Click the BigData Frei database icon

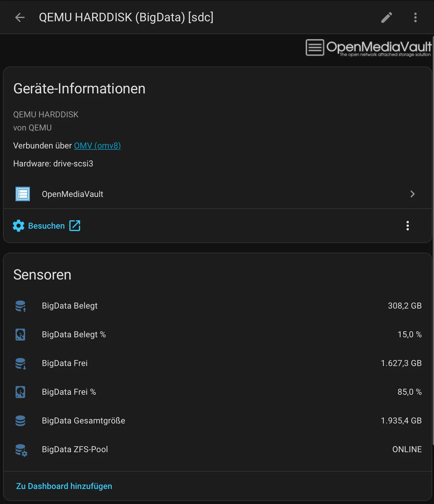click(x=21, y=363)
